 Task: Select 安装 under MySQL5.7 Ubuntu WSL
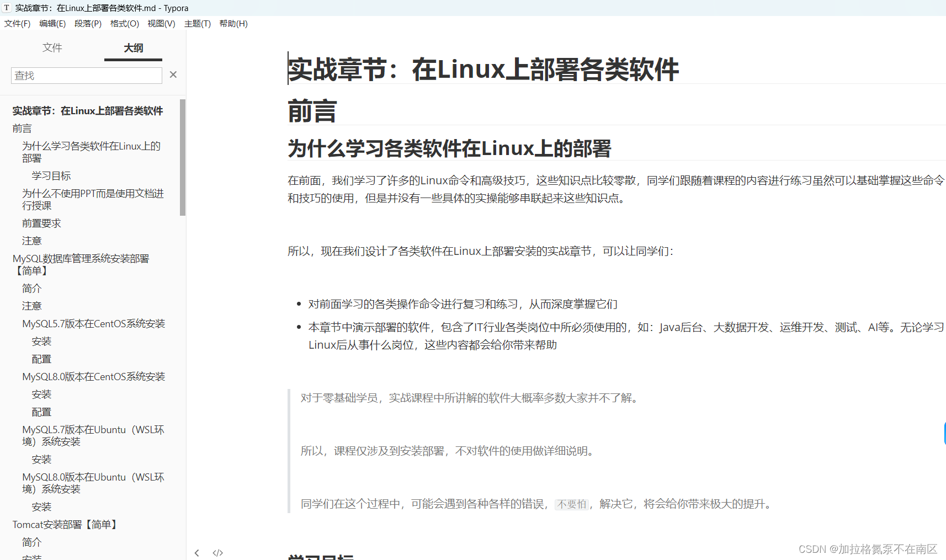[41, 460]
